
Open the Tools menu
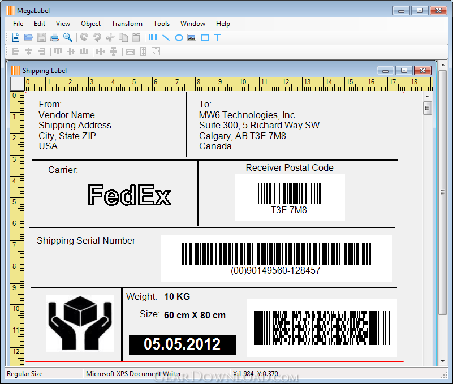click(x=162, y=24)
